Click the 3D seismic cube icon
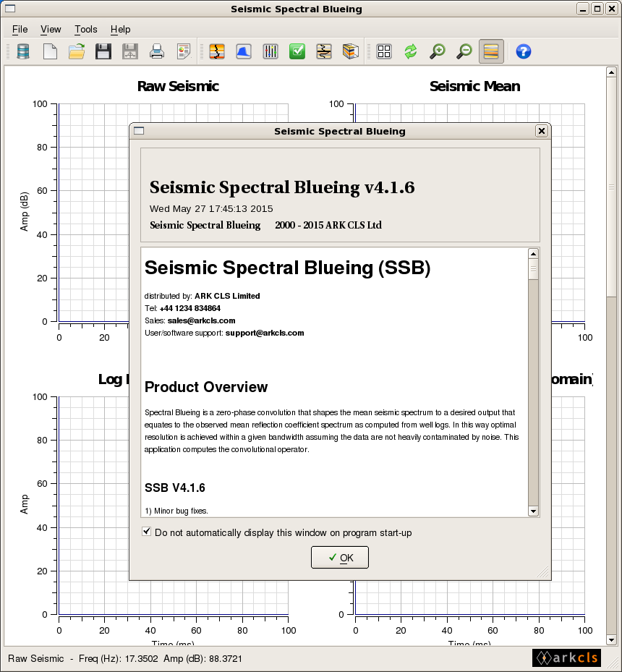 [350, 51]
